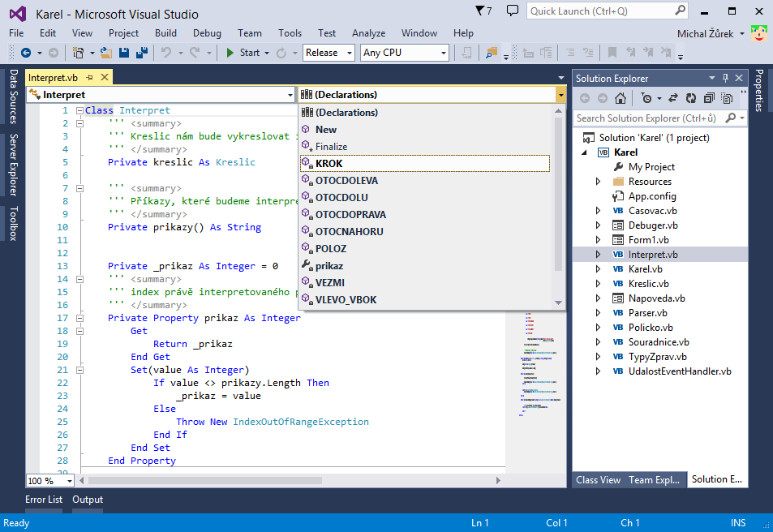The height and width of the screenshot is (532, 773).
Task: Open the Error List panel
Action: coord(44,499)
